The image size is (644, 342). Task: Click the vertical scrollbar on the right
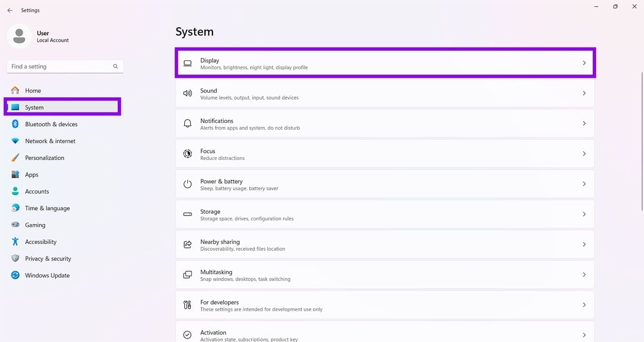[x=642, y=141]
